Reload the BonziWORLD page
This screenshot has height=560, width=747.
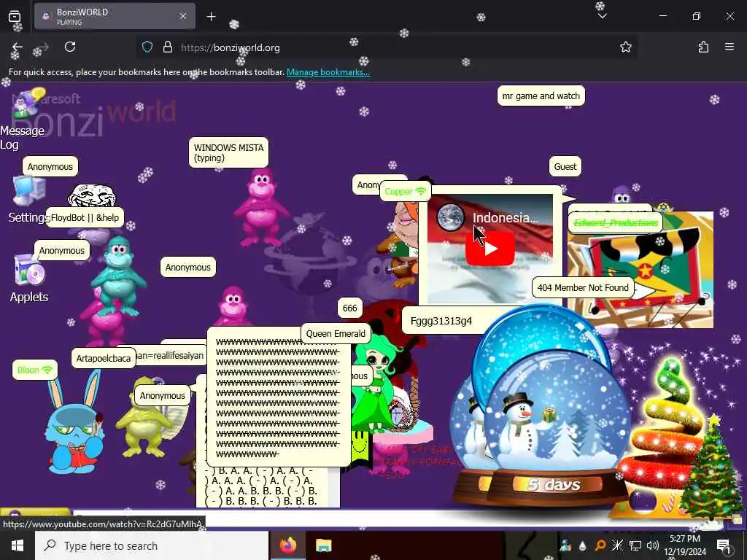(x=70, y=47)
